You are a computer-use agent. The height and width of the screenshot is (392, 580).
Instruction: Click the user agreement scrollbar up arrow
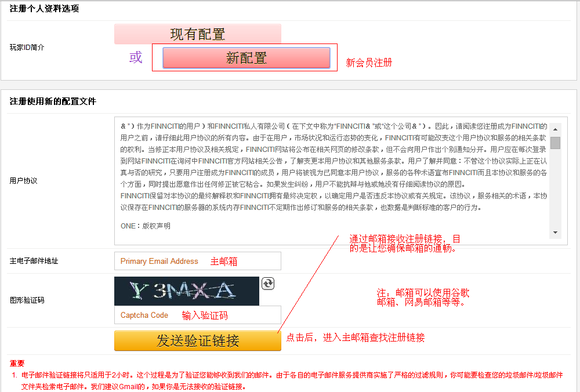pos(555,129)
